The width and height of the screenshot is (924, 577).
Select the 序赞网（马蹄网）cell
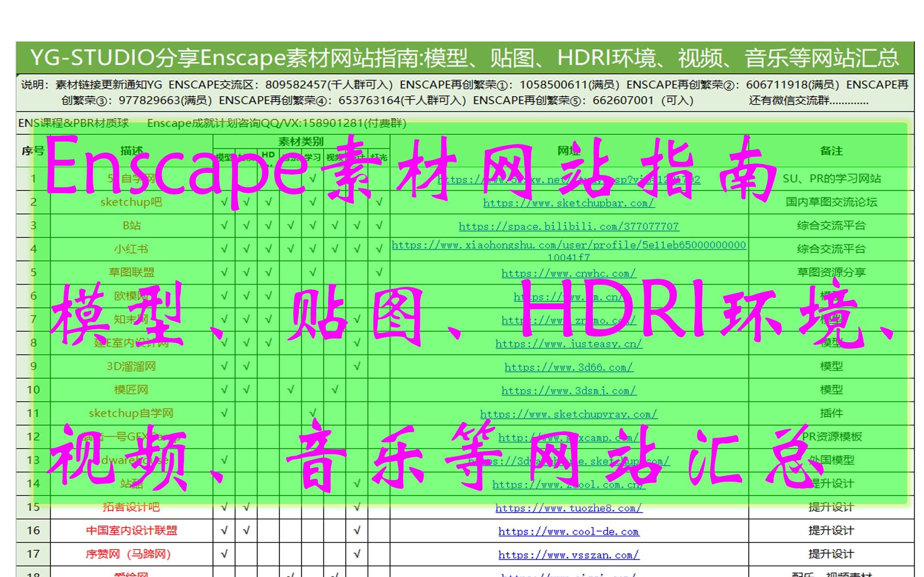(131, 554)
